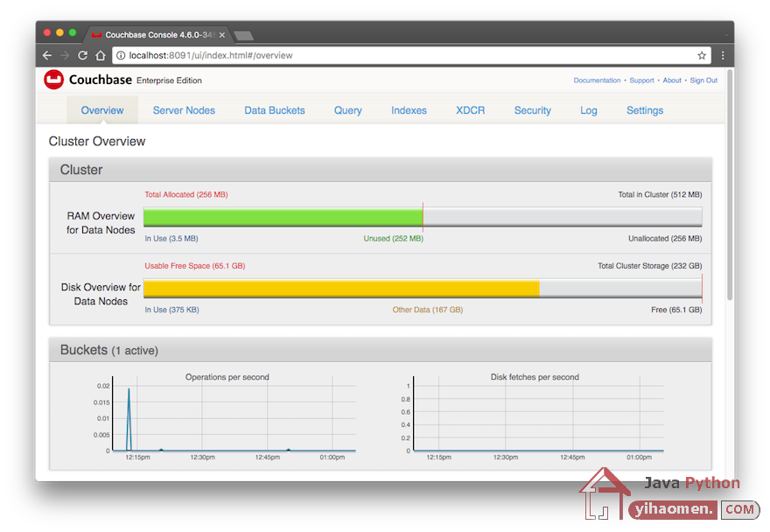The image size is (770, 532).
Task: Click the 'RAM Overview for Data Nodes' label
Action: (101, 223)
